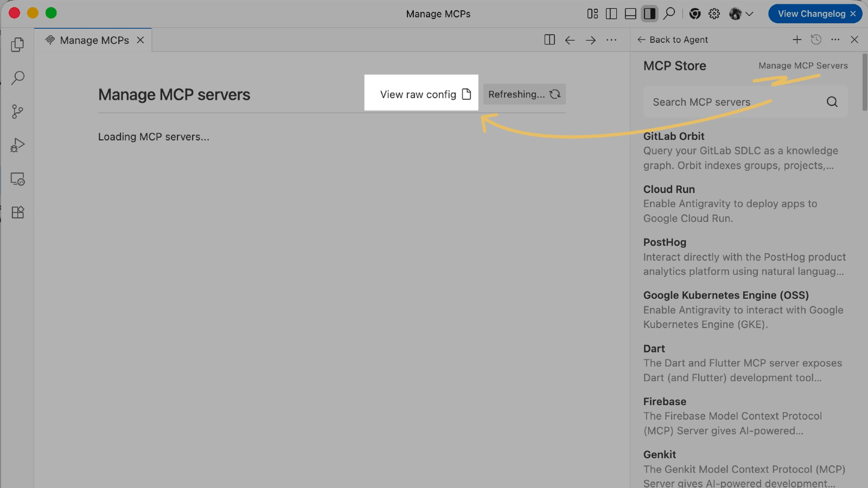Open the Source Control view
This screenshot has width=868, height=488.
[17, 112]
